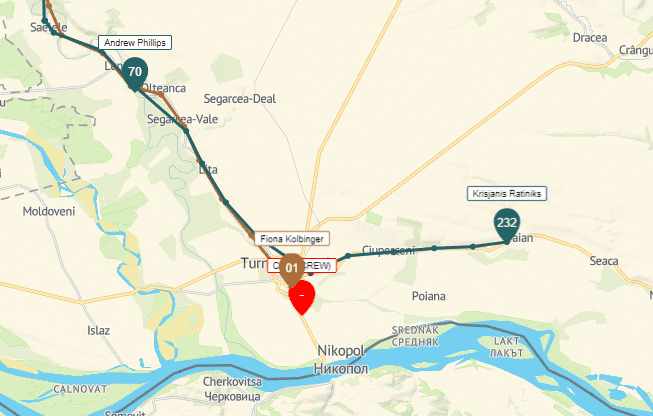Click the Moldoveni town label
Viewport: 653px width, 416px height.
49,212
